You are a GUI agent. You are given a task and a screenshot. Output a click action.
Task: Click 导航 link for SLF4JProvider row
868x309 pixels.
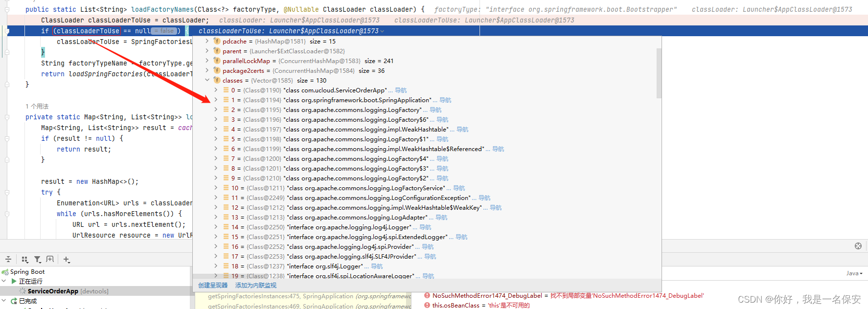(430, 257)
